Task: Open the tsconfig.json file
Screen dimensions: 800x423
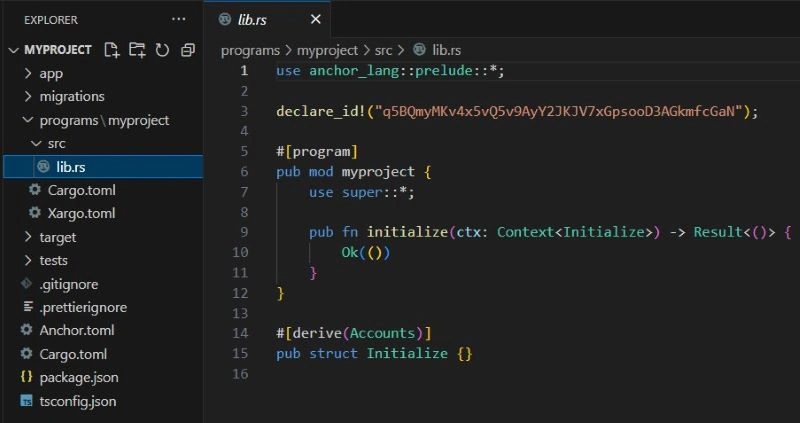Action: [x=78, y=401]
